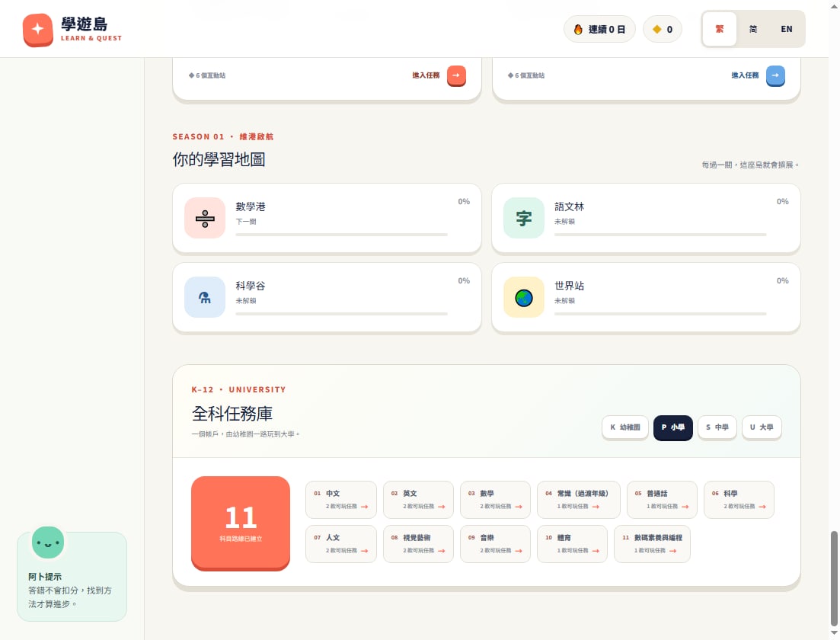
Task: Click the coin count 0 value
Action: click(669, 30)
